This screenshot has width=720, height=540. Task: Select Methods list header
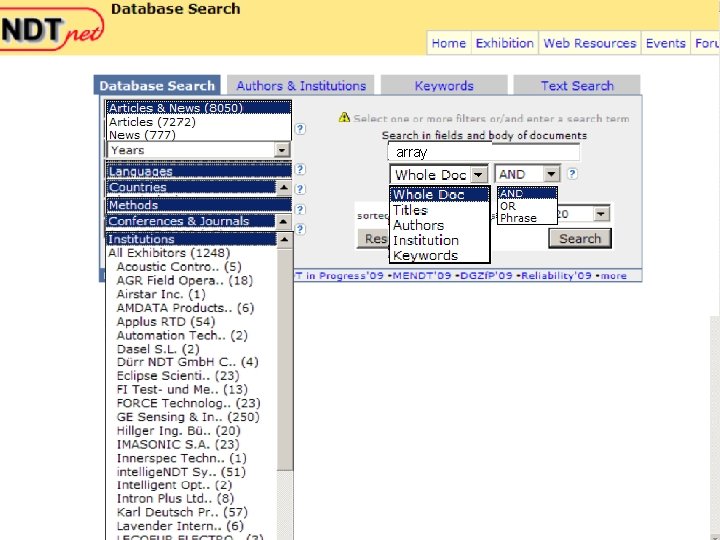click(x=199, y=205)
